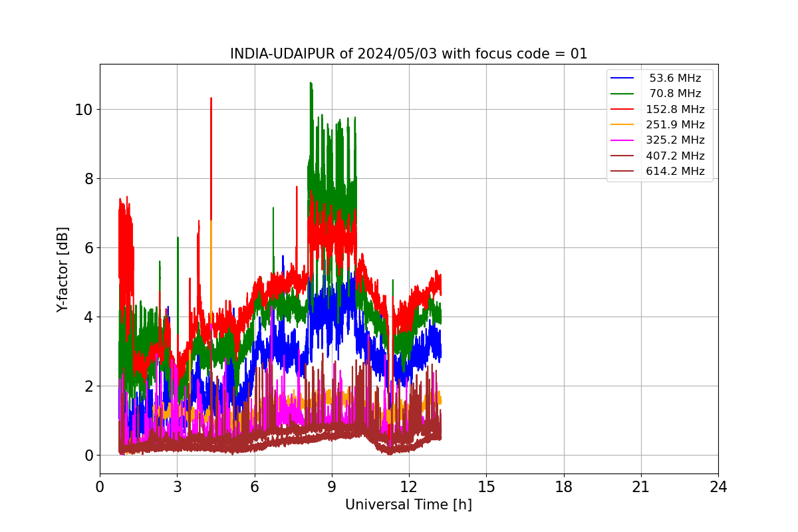Viewport: 798px width, 532px height.
Task: Click x-axis tick label 9
Action: click(x=332, y=487)
